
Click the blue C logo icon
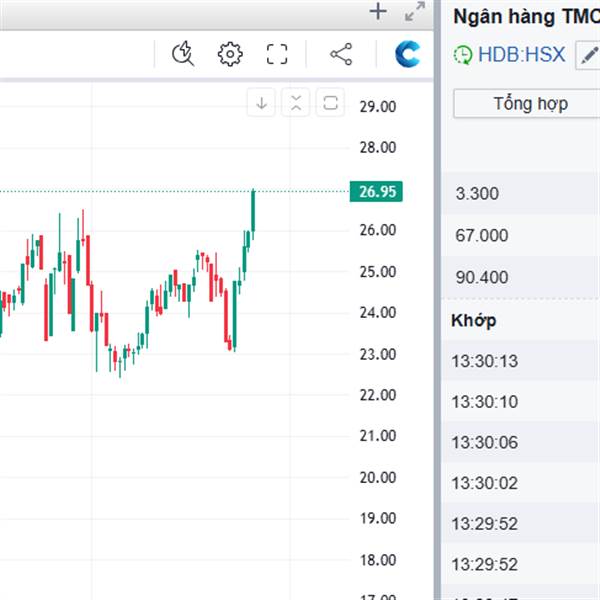(x=407, y=54)
